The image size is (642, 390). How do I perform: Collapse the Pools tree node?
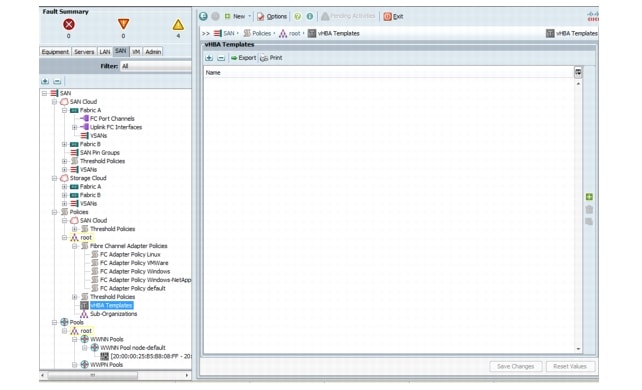coord(54,322)
